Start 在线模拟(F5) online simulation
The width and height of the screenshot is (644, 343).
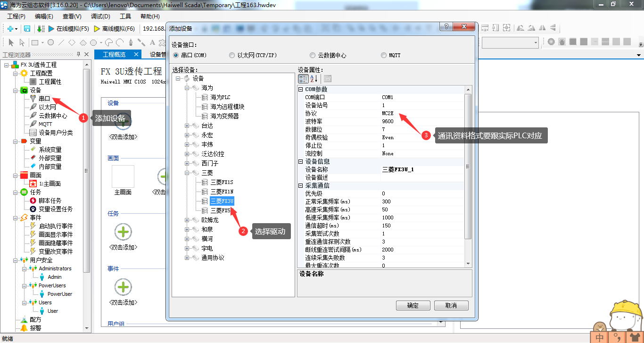[x=68, y=28]
